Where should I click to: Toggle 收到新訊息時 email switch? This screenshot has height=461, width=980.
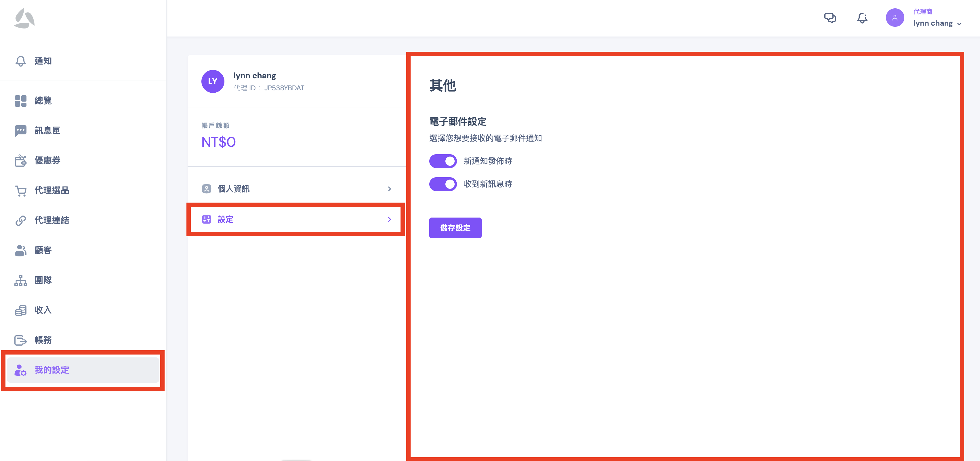click(443, 184)
